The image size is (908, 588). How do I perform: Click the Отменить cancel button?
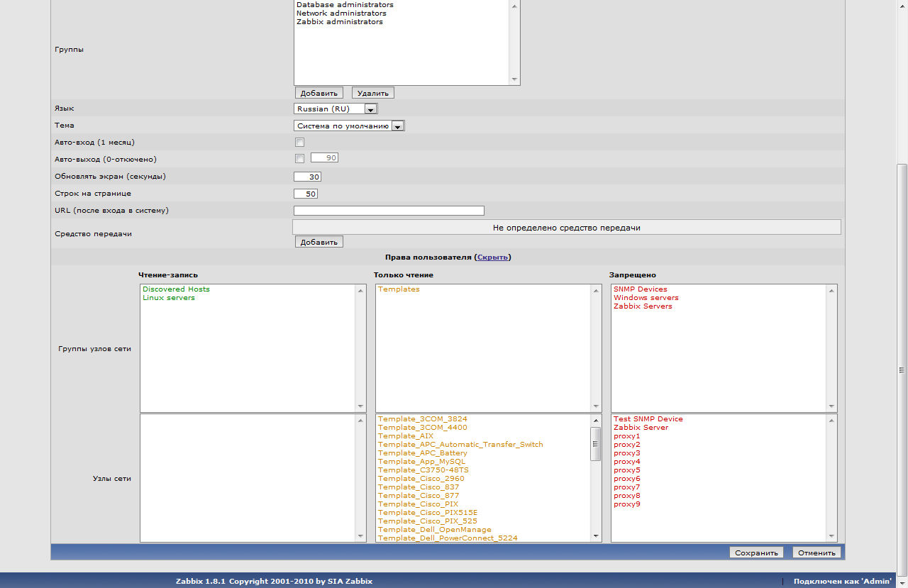[816, 553]
